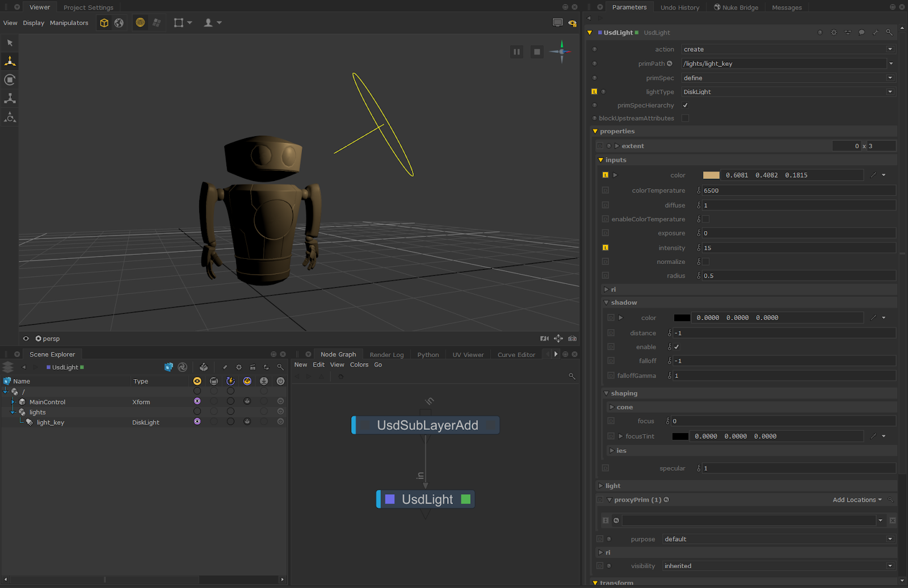Screen dimensions: 908x588
Task: Click the selection arrow tool
Action: (10, 43)
